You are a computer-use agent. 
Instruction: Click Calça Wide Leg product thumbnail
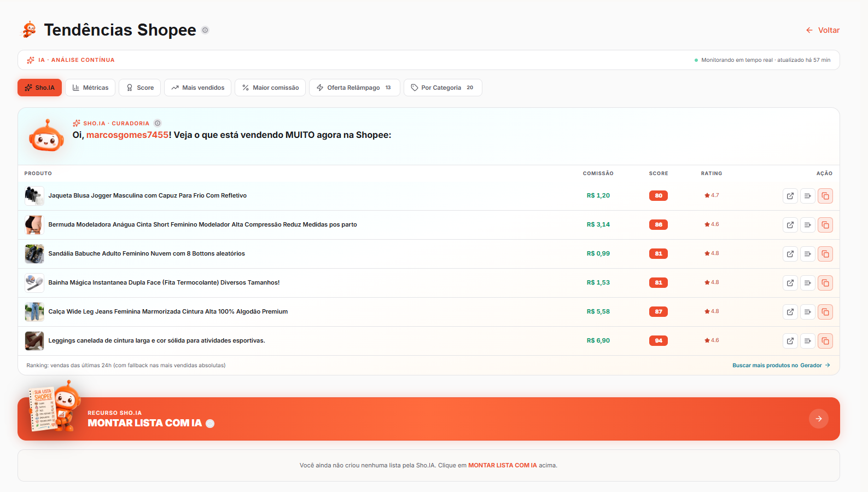click(34, 312)
